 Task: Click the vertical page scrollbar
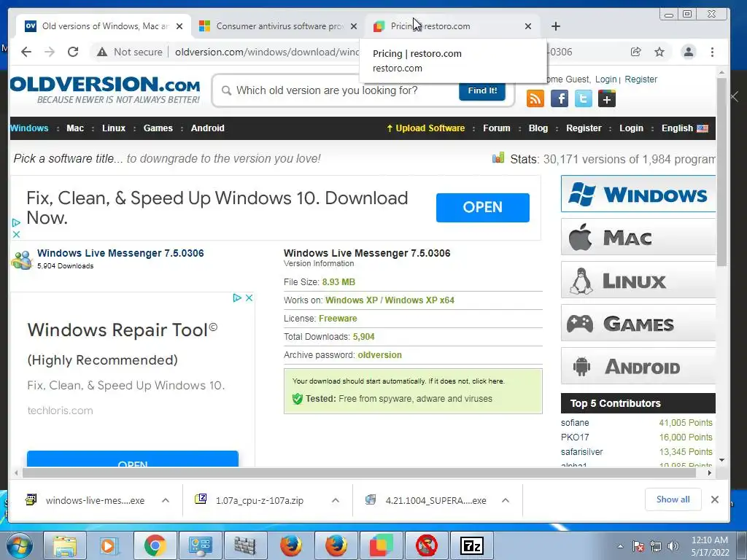point(721,171)
